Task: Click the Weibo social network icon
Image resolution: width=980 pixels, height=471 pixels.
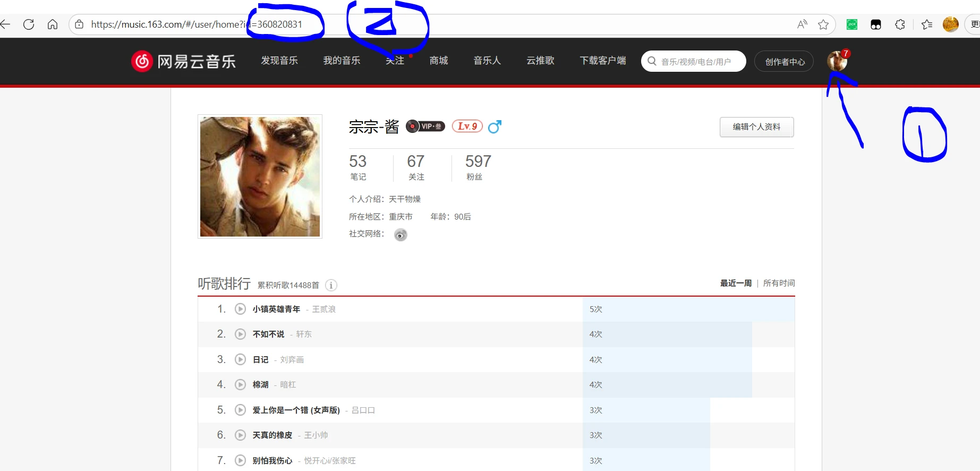Action: [x=400, y=234]
